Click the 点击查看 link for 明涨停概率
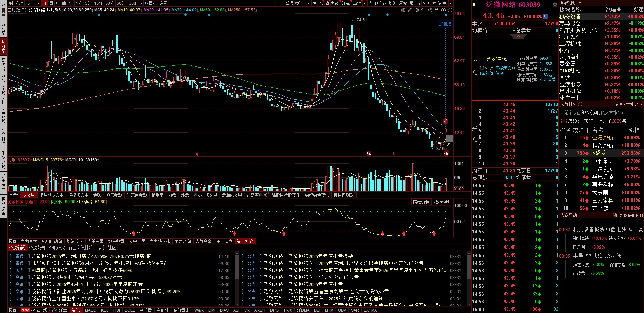Image resolution: width=644 pixels, height=313 pixels. click(x=547, y=80)
